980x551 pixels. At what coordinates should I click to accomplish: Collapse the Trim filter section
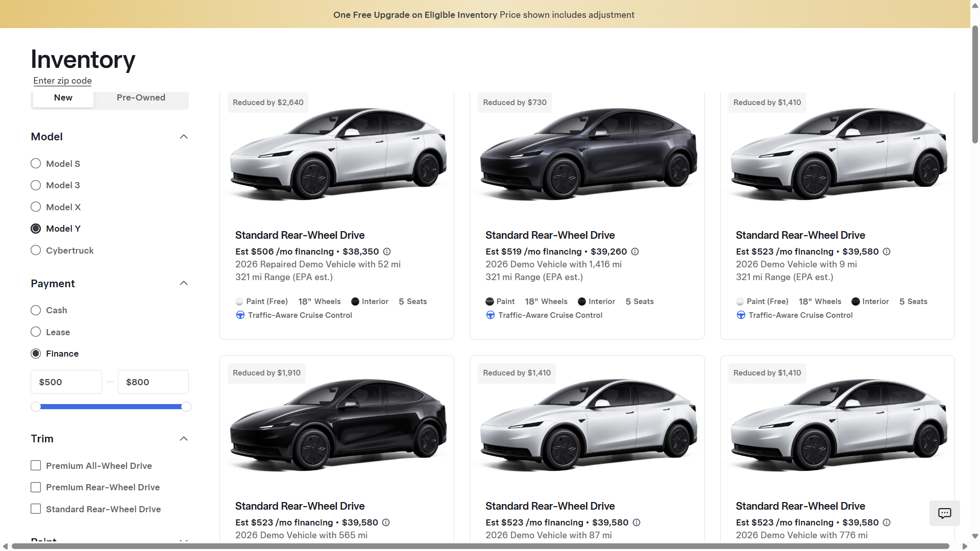[184, 439]
